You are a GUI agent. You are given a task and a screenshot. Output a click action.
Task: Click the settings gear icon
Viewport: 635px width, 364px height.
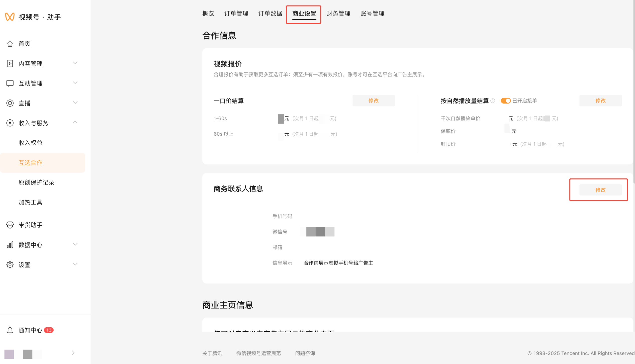pos(10,265)
